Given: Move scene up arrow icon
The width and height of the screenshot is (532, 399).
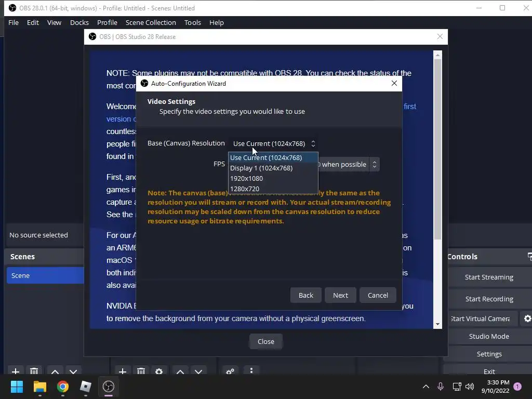Looking at the screenshot, I should pos(55,372).
